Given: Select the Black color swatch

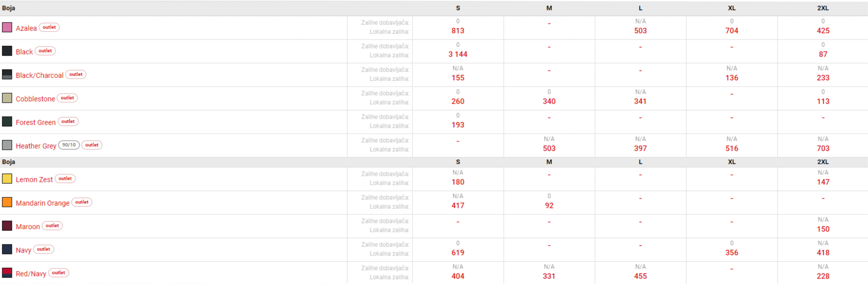Looking at the screenshot, I should coord(7,51).
